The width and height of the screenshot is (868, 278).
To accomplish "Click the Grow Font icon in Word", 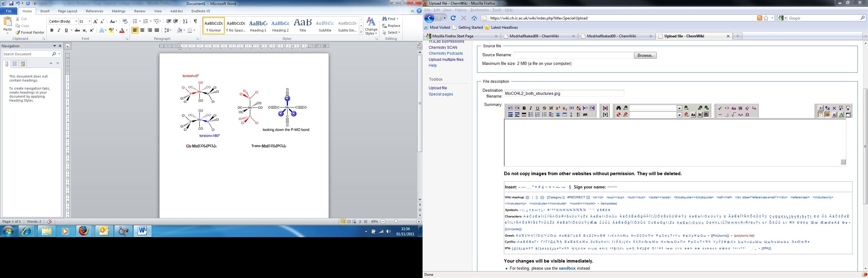I will pyautogui.click(x=96, y=21).
